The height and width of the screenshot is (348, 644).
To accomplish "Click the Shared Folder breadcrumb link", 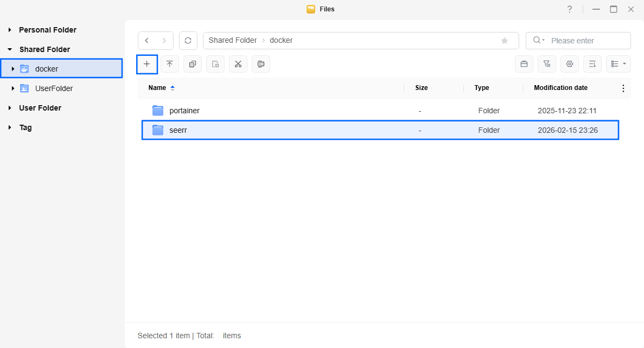I will (x=232, y=41).
